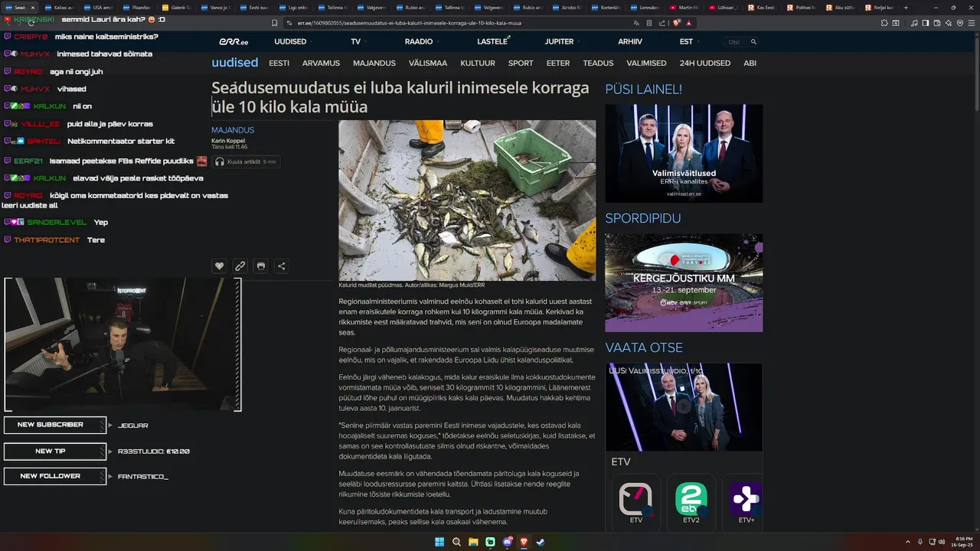Open Discord from taskbar
980x551 pixels.
click(x=507, y=542)
